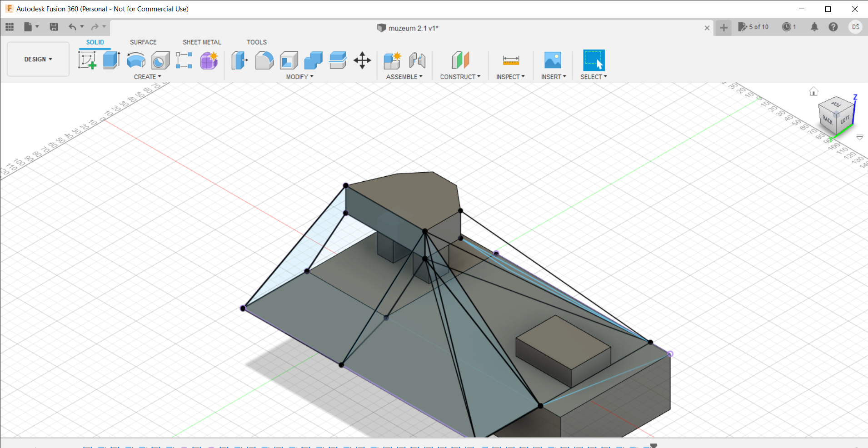868x448 pixels.
Task: Select the Create Form tool
Action: (x=209, y=60)
